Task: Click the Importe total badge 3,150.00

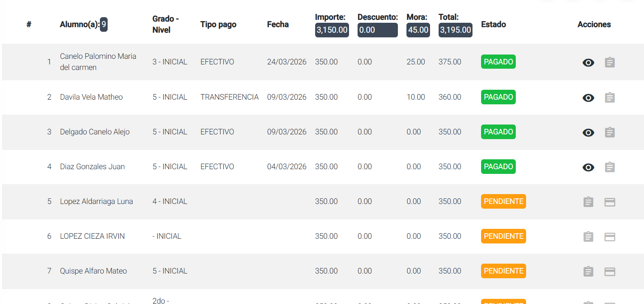Action: tap(332, 30)
